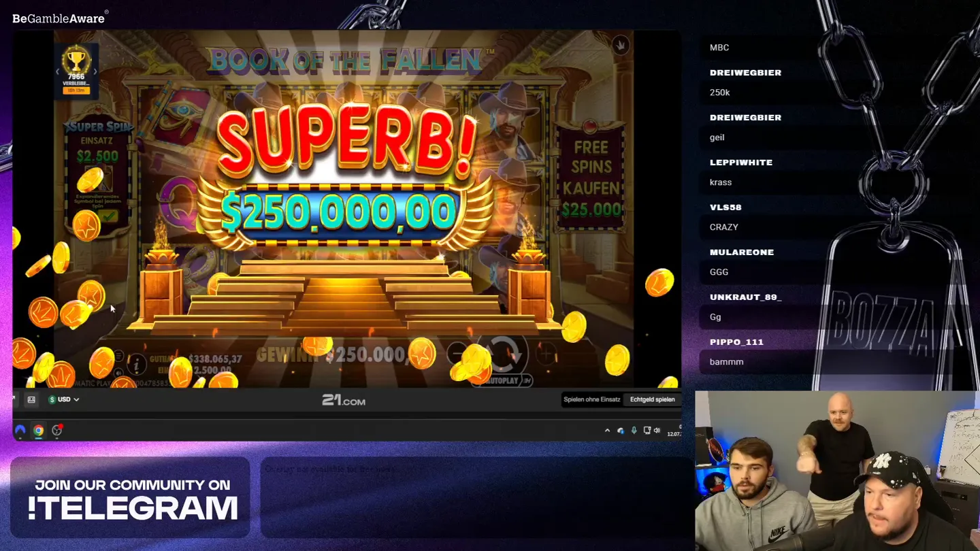The width and height of the screenshot is (980, 551).
Task: Open Google Chrome from the taskbar
Action: tap(39, 430)
